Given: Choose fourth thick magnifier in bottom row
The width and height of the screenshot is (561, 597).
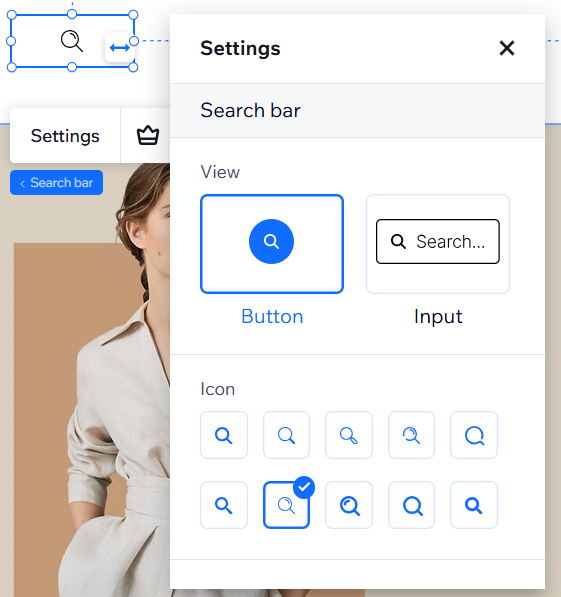Looking at the screenshot, I should pos(411,505).
